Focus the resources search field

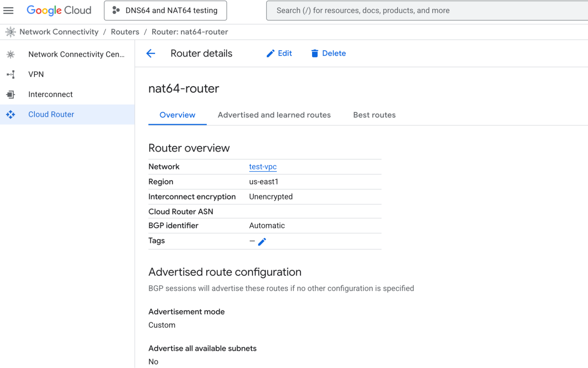pos(427,11)
